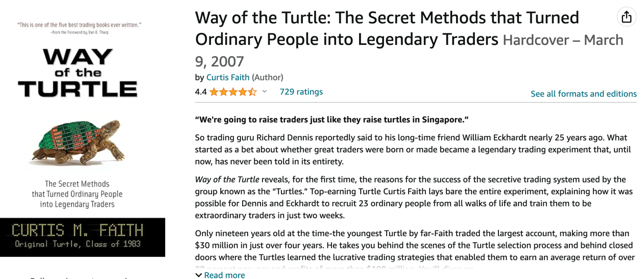The width and height of the screenshot is (644, 279).
Task: Expand the rating breakdown chevron beside stars
Action: click(264, 91)
